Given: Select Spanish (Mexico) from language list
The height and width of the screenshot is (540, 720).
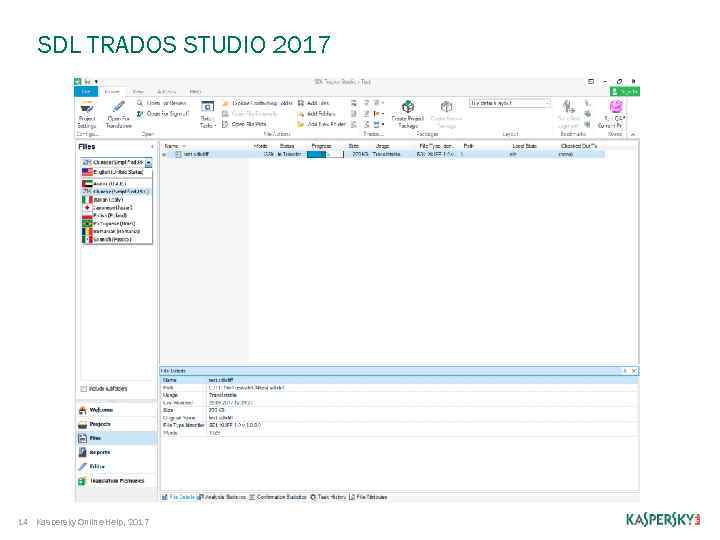Looking at the screenshot, I should point(117,239).
